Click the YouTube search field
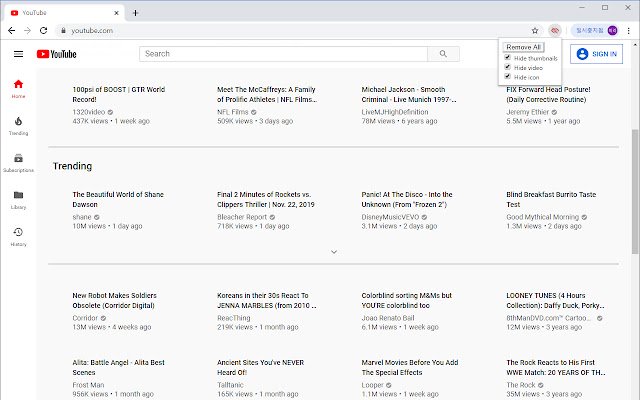This screenshot has width=640, height=400. point(283,54)
